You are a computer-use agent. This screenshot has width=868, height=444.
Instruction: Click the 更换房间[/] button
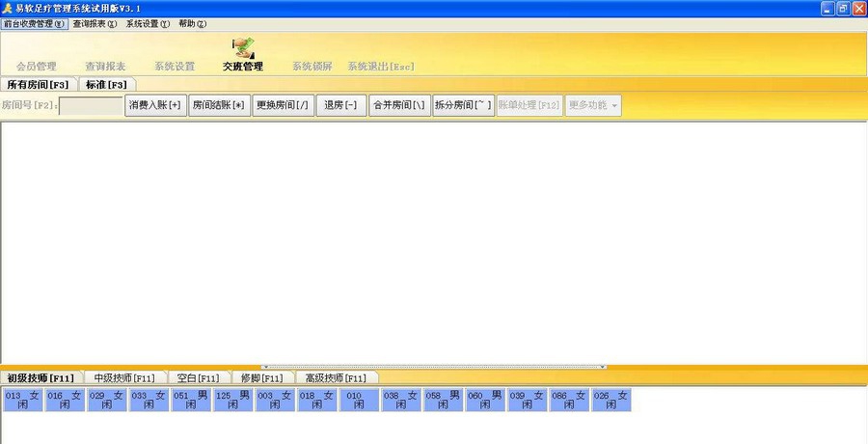click(283, 105)
